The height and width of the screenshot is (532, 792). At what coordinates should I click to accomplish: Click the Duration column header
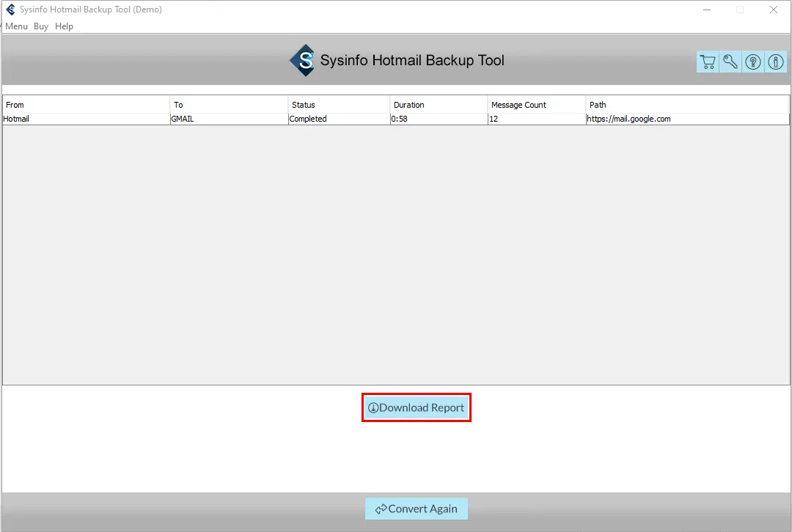439,105
